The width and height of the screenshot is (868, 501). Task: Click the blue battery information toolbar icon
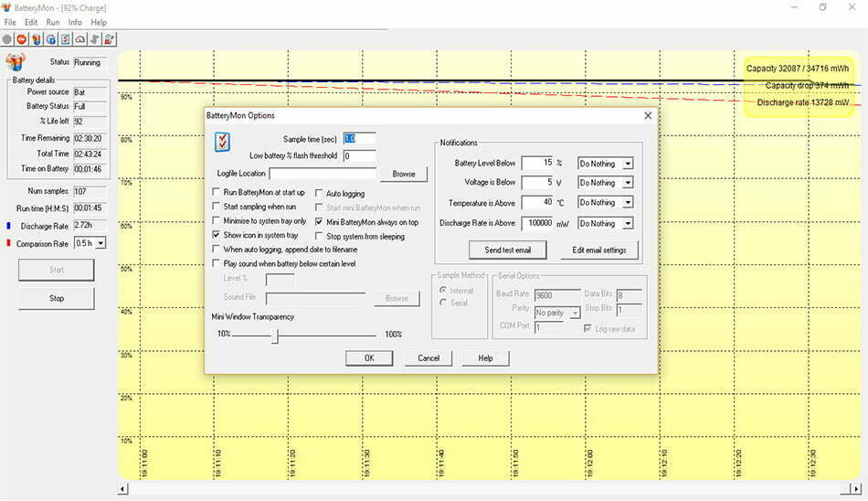[x=51, y=39]
